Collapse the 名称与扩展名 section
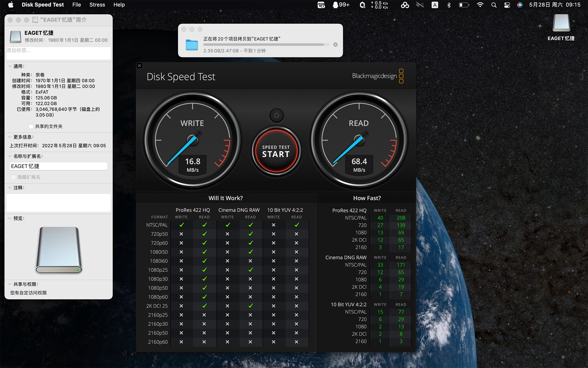The width and height of the screenshot is (588, 368). click(x=10, y=156)
